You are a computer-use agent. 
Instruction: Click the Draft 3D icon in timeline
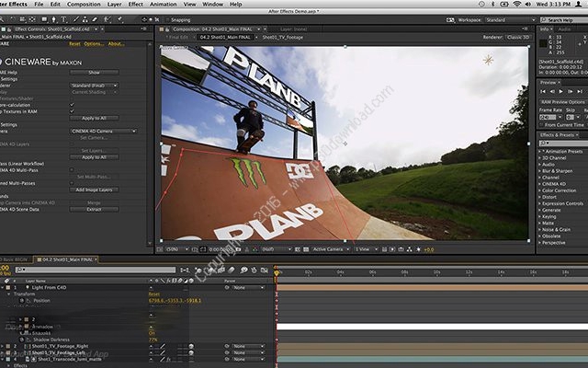click(x=198, y=270)
